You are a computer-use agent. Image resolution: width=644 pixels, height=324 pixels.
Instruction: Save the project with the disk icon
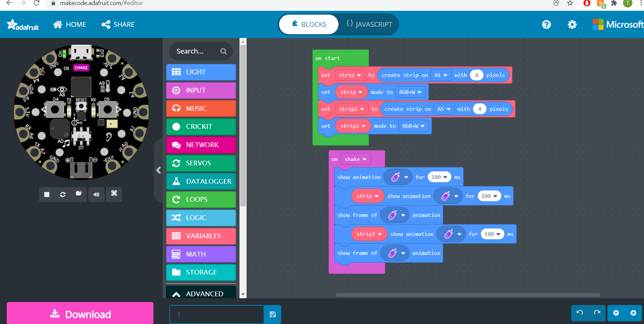click(x=272, y=314)
